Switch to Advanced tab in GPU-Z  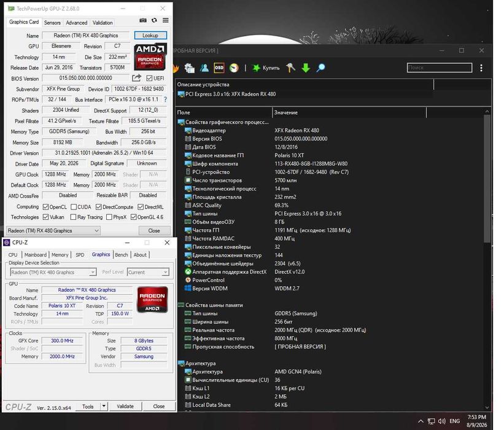[x=77, y=23]
